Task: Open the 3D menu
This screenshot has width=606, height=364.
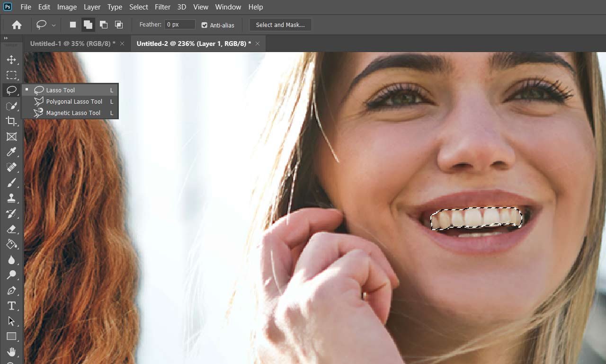Action: coord(182,7)
